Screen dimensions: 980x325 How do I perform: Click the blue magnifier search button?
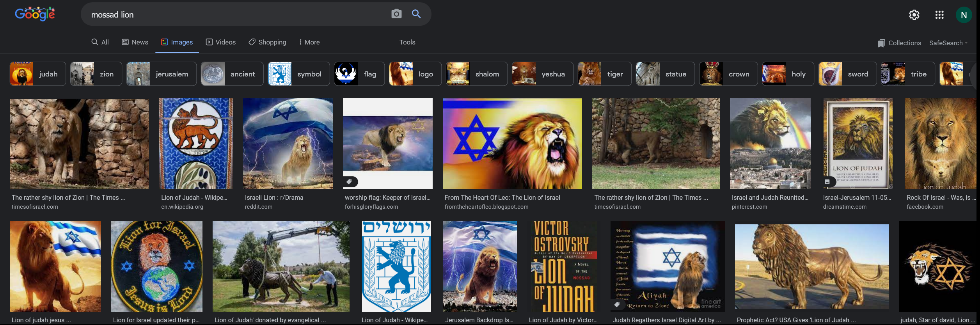click(x=416, y=14)
